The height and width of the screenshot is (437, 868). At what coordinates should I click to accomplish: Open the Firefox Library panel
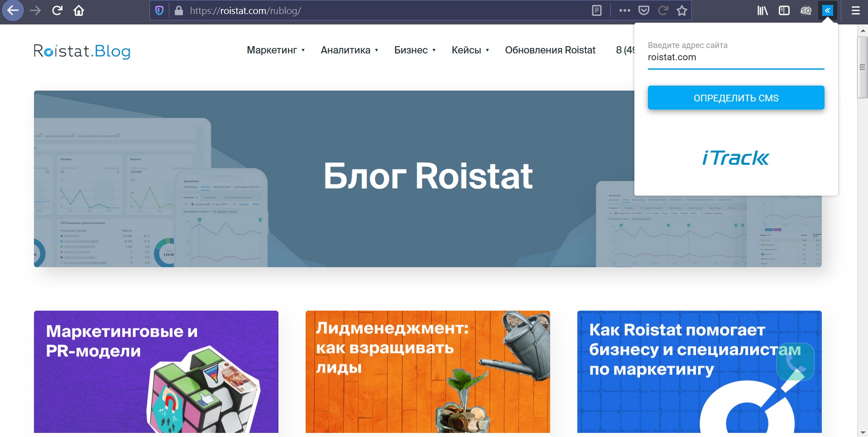[x=762, y=10]
